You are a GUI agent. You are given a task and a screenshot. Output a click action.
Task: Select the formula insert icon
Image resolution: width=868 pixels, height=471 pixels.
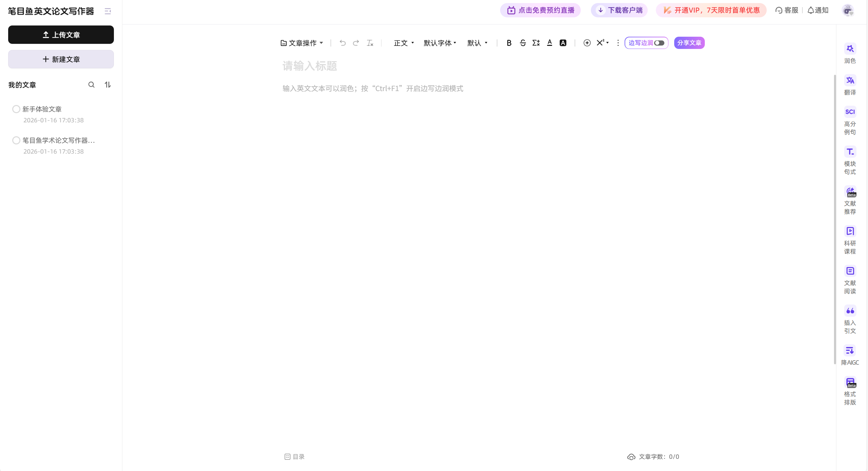(x=536, y=43)
